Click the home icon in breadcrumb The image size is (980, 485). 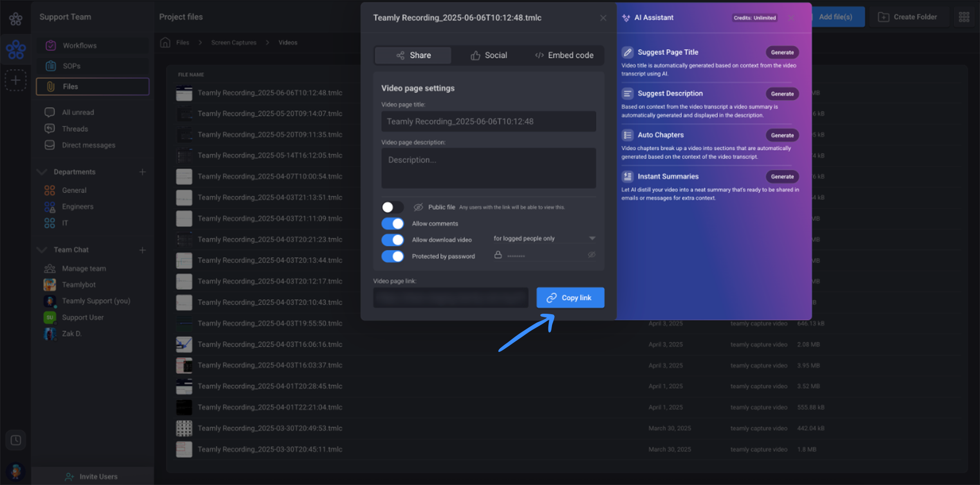coord(165,42)
